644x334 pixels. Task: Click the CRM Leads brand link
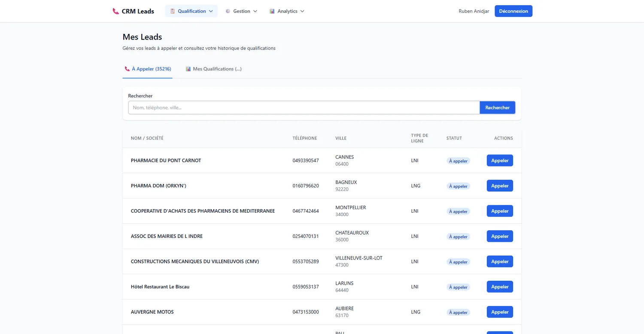[133, 11]
